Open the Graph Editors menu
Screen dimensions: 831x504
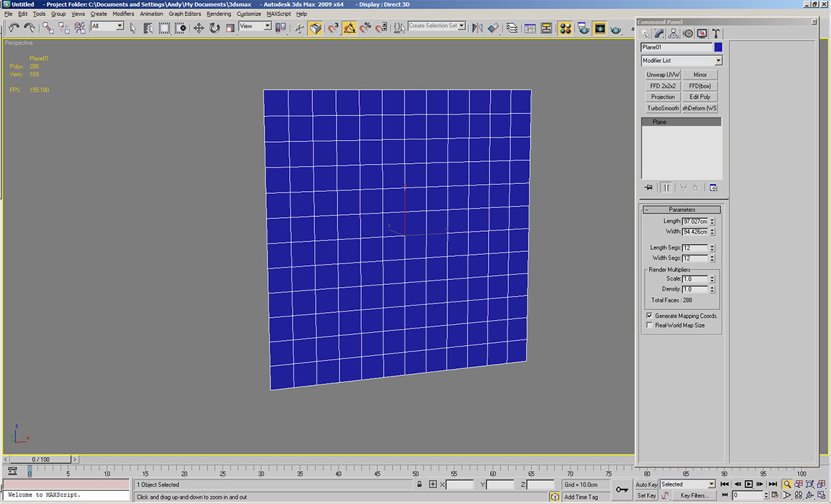(185, 14)
